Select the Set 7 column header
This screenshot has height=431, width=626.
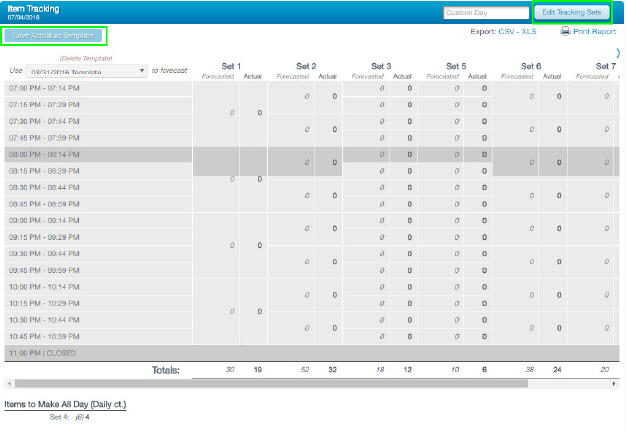coord(606,66)
